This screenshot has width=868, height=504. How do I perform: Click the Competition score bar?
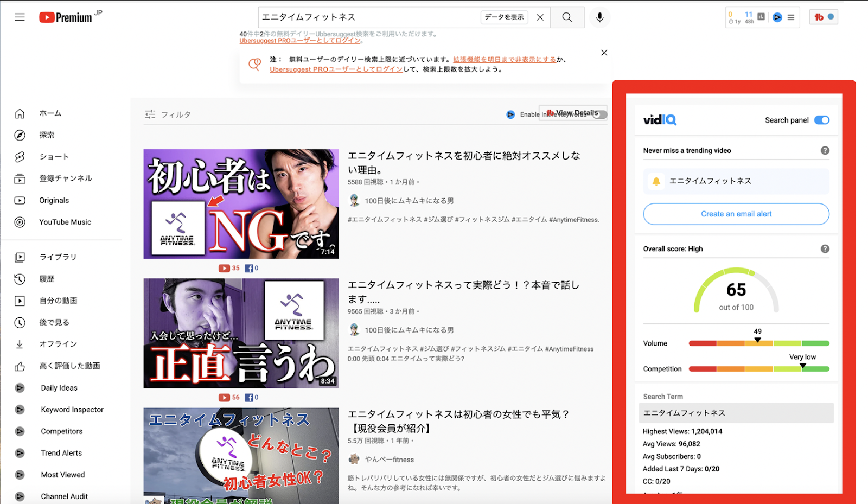pos(759,369)
